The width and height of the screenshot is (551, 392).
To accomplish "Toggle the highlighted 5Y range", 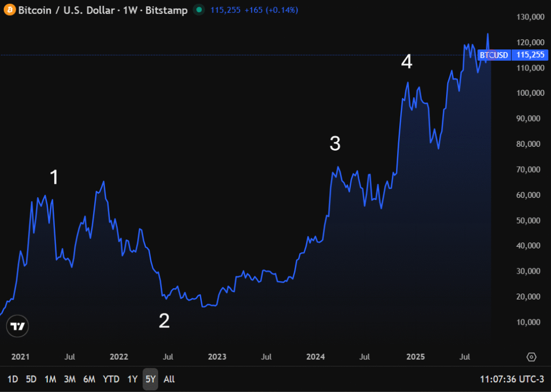I will point(151,379).
